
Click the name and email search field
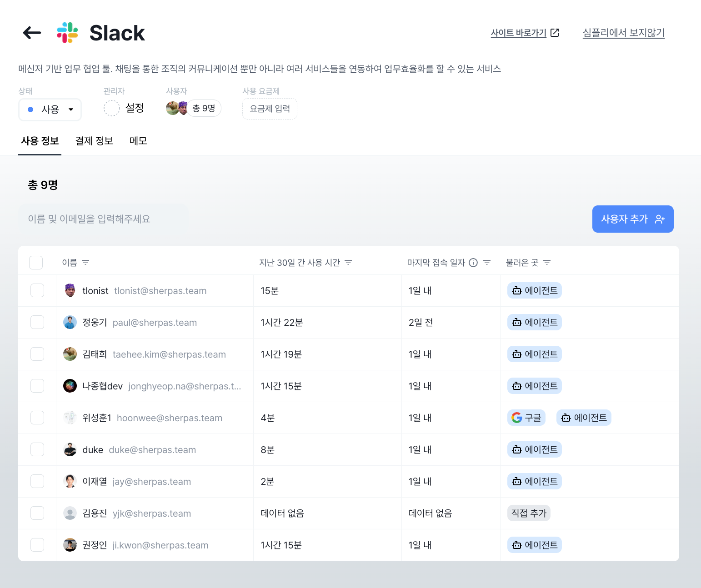(x=104, y=219)
